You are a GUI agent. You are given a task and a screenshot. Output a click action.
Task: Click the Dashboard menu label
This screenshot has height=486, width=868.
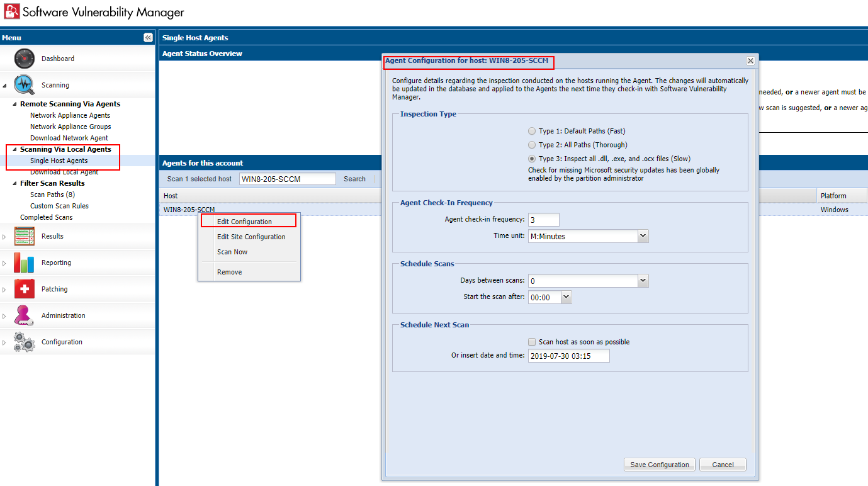point(58,59)
